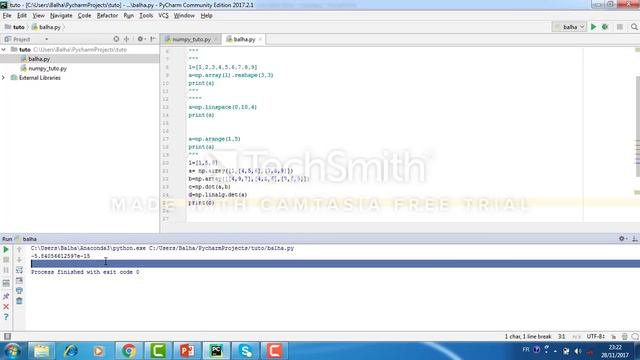Image resolution: width=640 pixels, height=360 pixels.
Task: Open the Refactor menu
Action: coord(107,16)
